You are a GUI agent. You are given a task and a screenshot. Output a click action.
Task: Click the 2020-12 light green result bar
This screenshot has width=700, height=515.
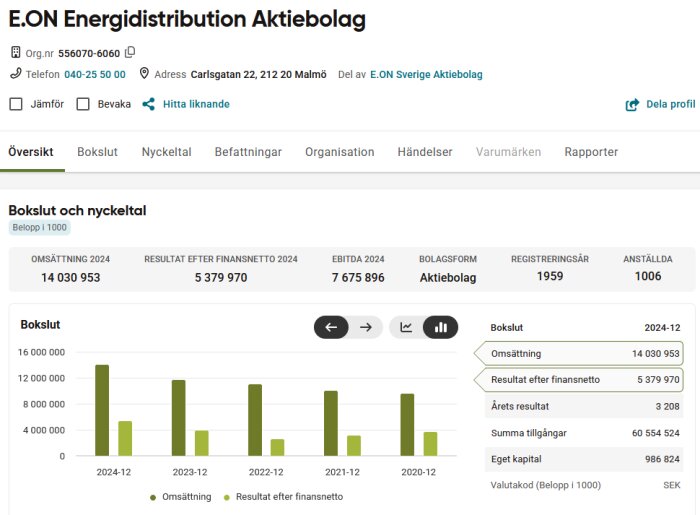pyautogui.click(x=430, y=444)
